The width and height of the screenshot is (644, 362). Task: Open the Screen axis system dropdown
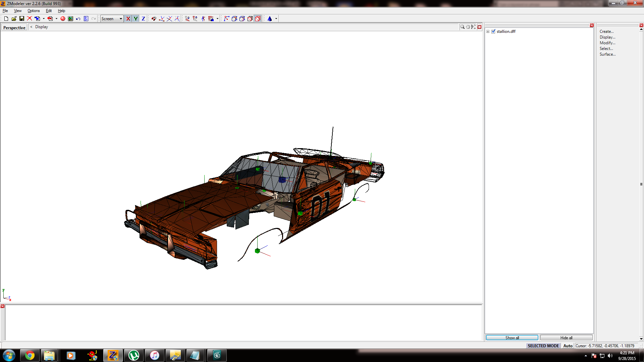[x=112, y=19]
